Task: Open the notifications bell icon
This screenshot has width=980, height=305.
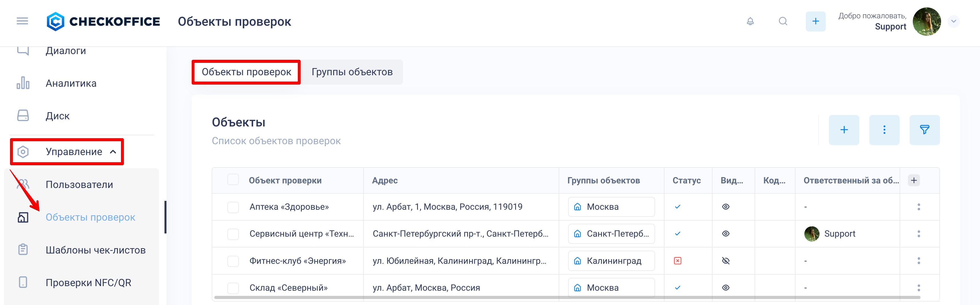Action: [x=750, y=21]
